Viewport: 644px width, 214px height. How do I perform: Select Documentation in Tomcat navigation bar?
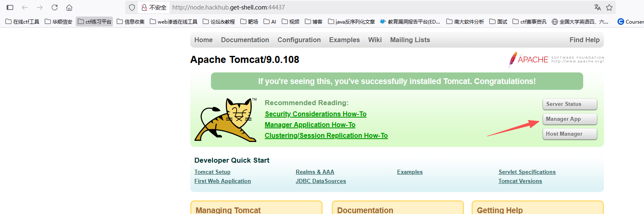pos(245,40)
